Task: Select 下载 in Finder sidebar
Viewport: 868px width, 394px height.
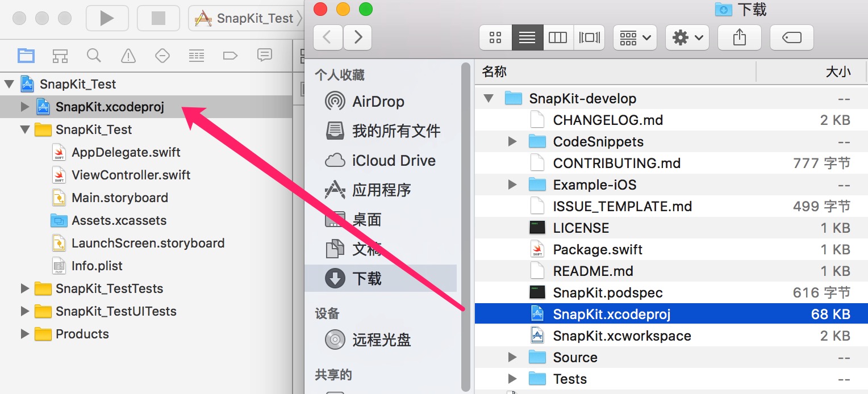Action: click(x=381, y=278)
